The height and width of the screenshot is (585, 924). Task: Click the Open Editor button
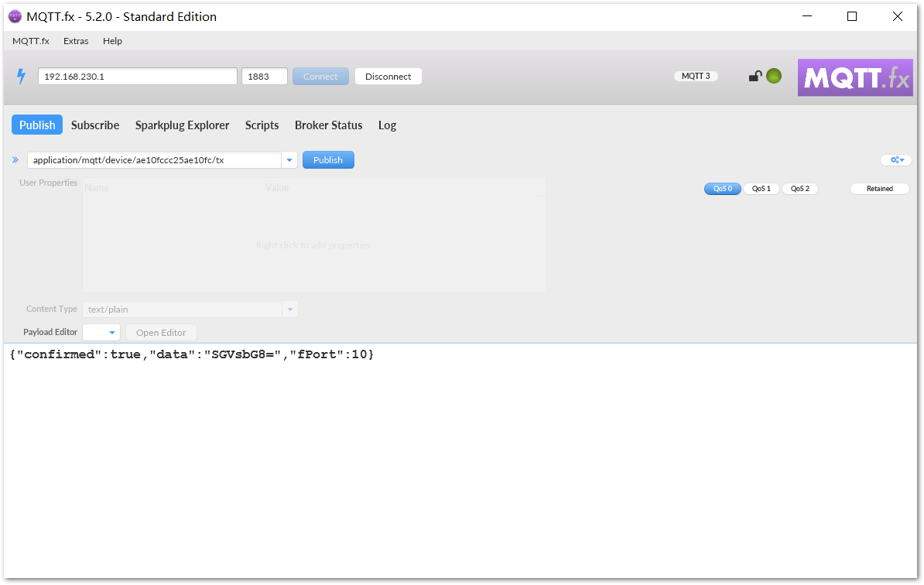click(161, 333)
